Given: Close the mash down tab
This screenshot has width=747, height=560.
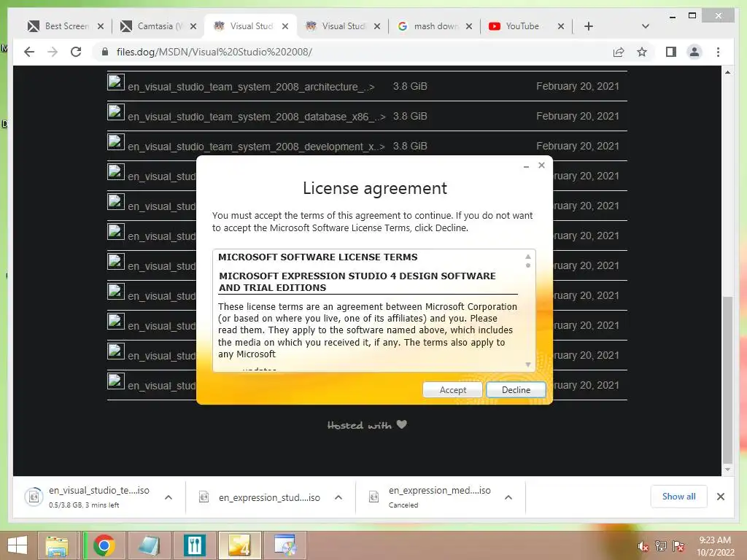Looking at the screenshot, I should coord(469,26).
